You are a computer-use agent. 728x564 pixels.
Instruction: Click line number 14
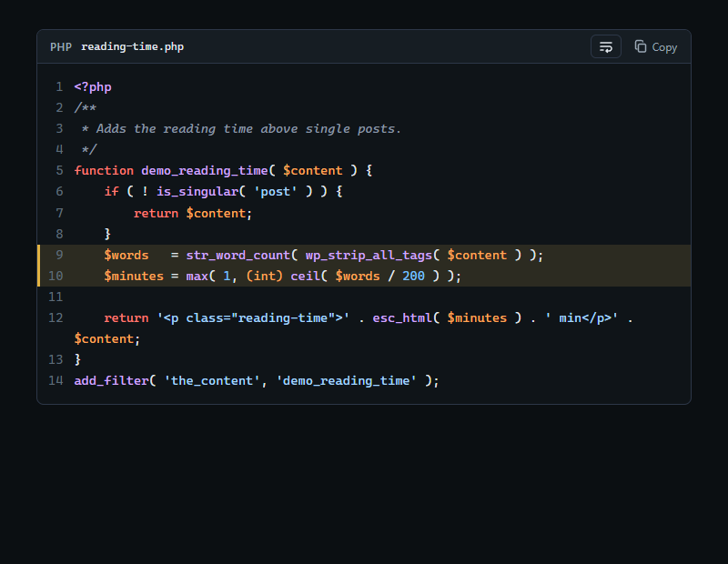coord(56,380)
